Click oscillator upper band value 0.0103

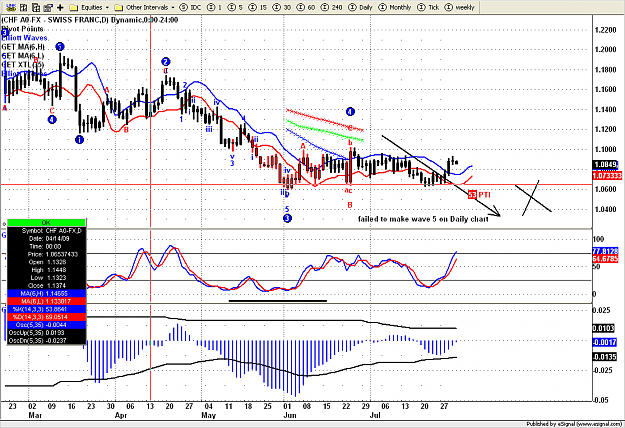point(605,328)
